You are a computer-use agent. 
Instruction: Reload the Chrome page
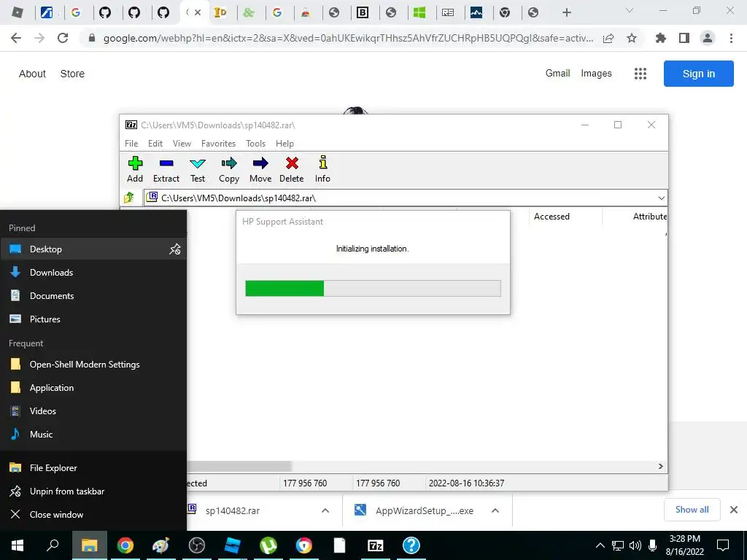[x=63, y=38]
